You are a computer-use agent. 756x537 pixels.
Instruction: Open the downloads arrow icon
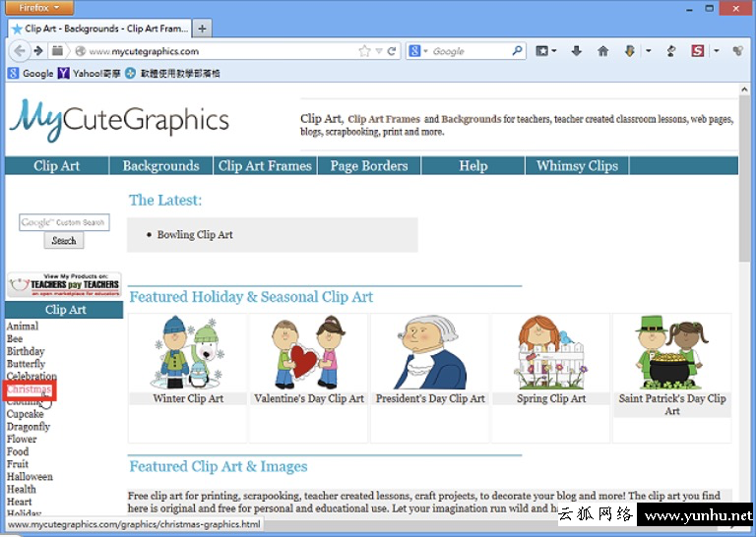(576, 51)
